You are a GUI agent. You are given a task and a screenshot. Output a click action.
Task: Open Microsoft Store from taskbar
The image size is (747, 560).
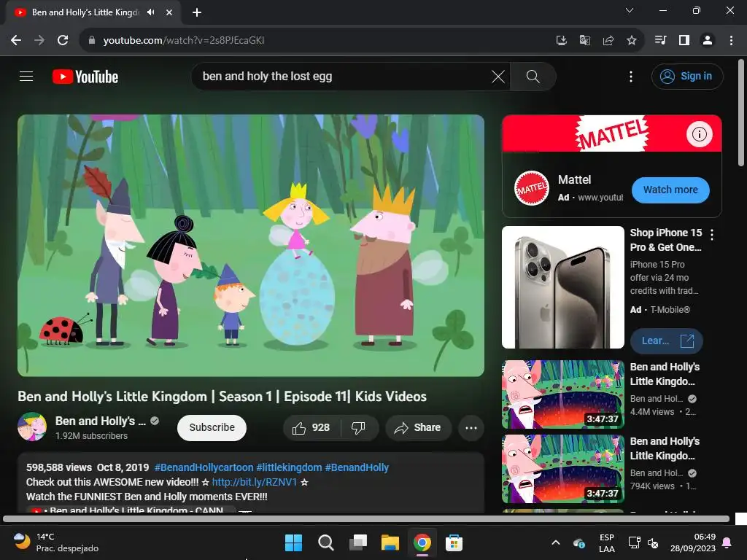click(x=454, y=542)
